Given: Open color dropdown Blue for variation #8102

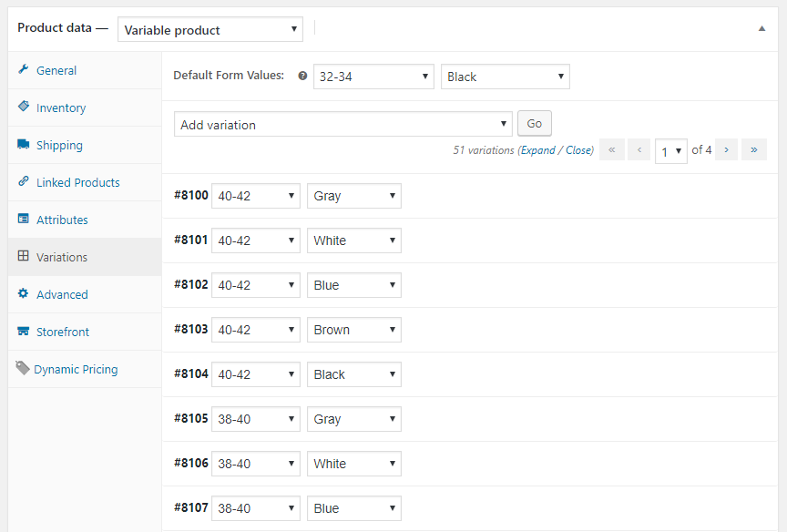Looking at the screenshot, I should tap(353, 285).
